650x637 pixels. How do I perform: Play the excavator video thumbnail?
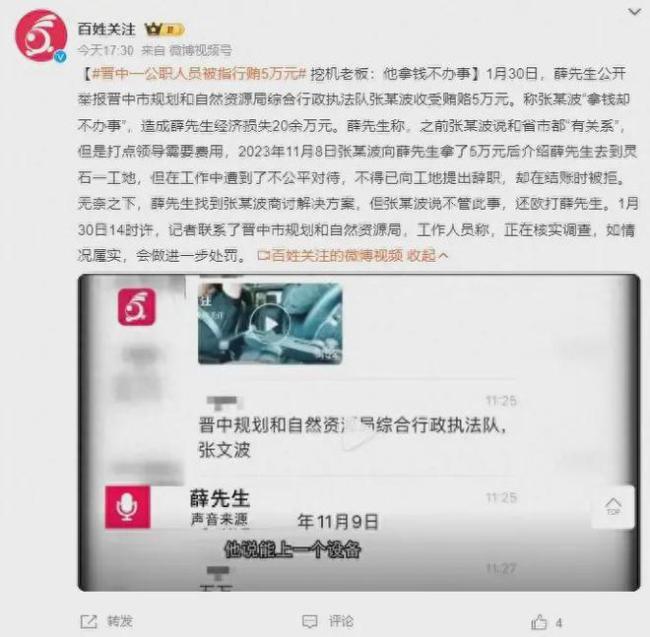pos(270,324)
